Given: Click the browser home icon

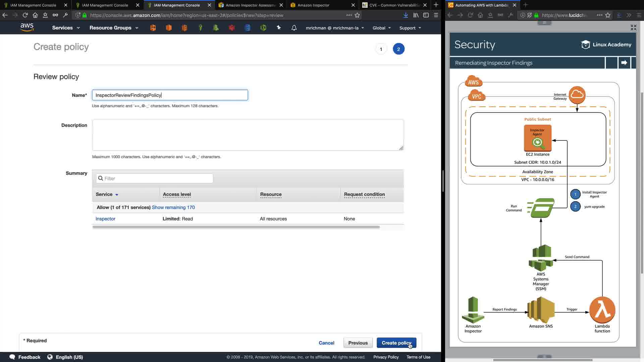Looking at the screenshot, I should click(x=35, y=15).
